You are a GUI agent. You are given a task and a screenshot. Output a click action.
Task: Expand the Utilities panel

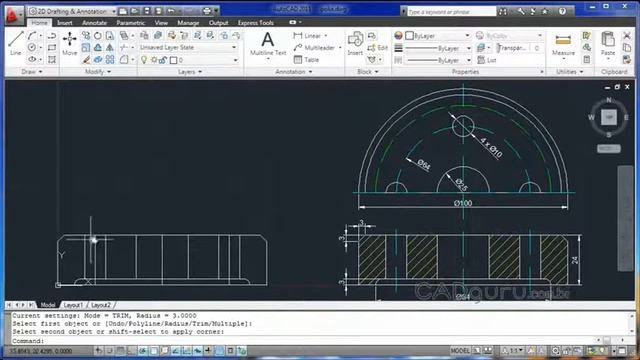click(570, 72)
